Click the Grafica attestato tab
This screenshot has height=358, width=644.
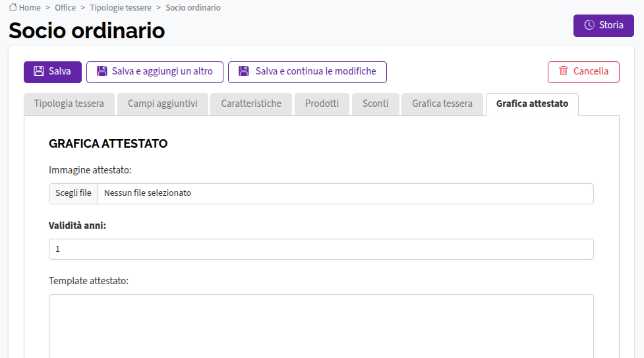click(x=533, y=104)
